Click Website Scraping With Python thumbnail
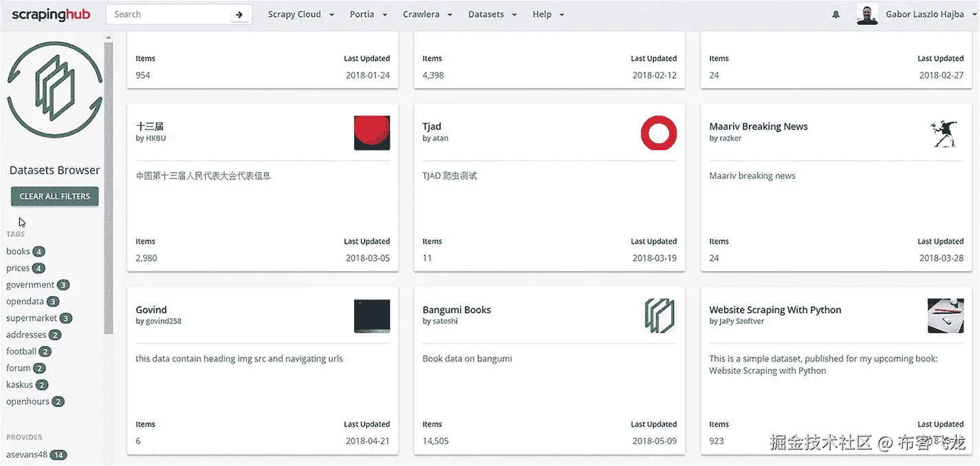Image resolution: width=980 pixels, height=466 pixels. 946,316
